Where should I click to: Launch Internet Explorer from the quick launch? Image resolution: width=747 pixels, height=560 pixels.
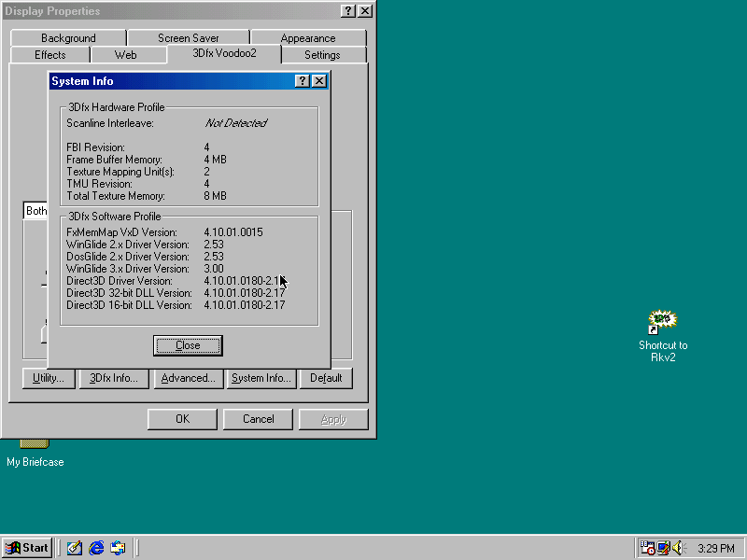(96, 548)
